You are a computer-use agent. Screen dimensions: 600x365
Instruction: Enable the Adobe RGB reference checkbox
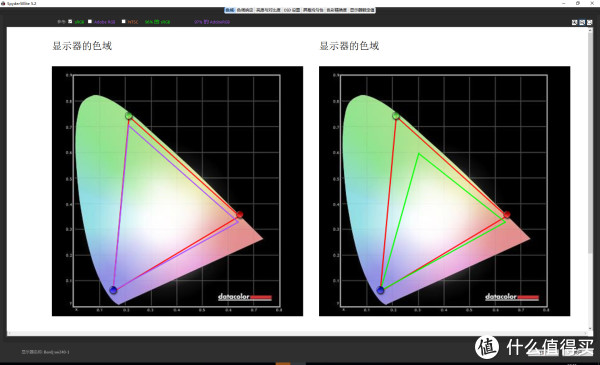[90, 21]
